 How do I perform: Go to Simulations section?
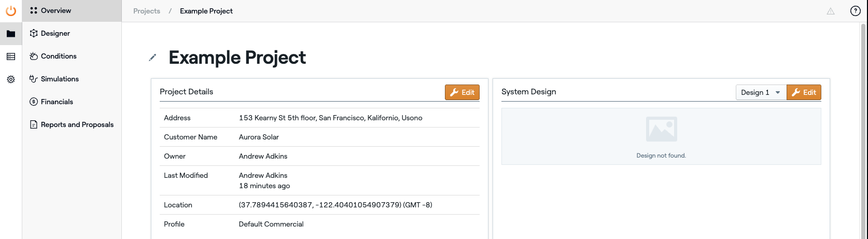coord(60,79)
